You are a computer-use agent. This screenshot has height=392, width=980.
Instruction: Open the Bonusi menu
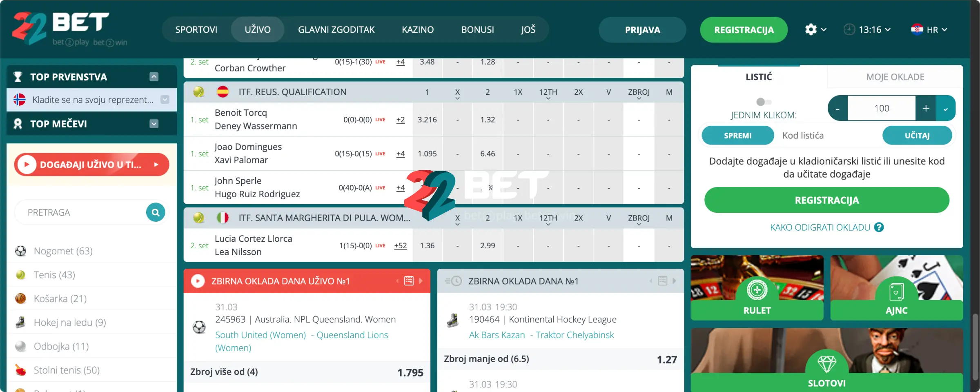[478, 29]
